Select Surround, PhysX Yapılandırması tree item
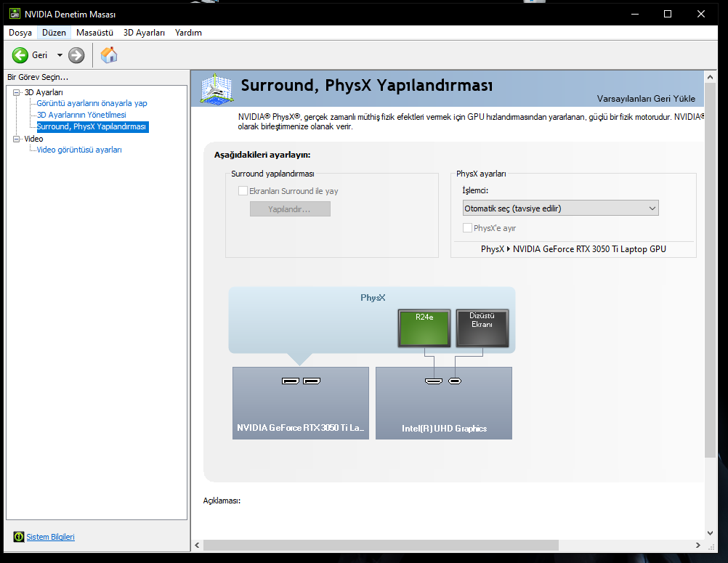Viewport: 728px width, 563px height. pos(92,126)
